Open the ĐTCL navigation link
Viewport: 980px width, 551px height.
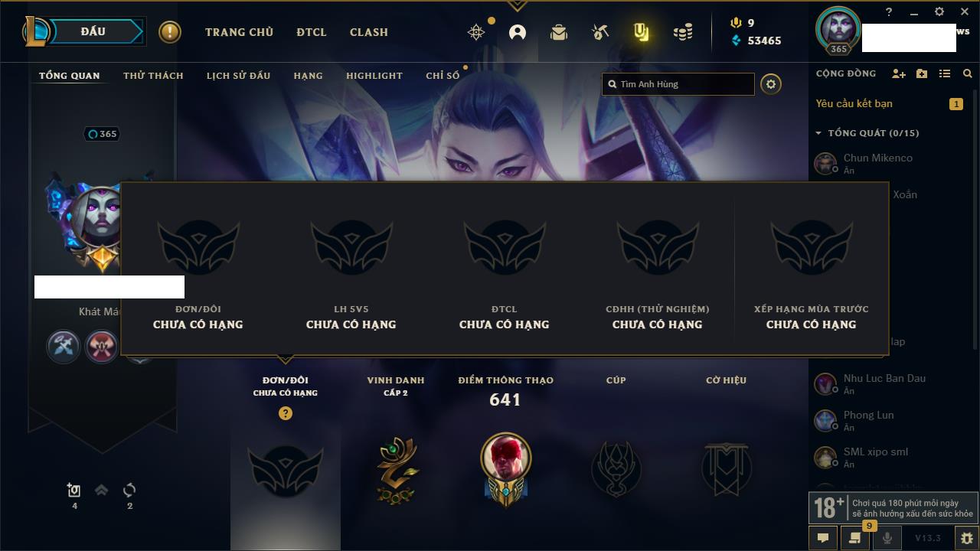point(312,32)
